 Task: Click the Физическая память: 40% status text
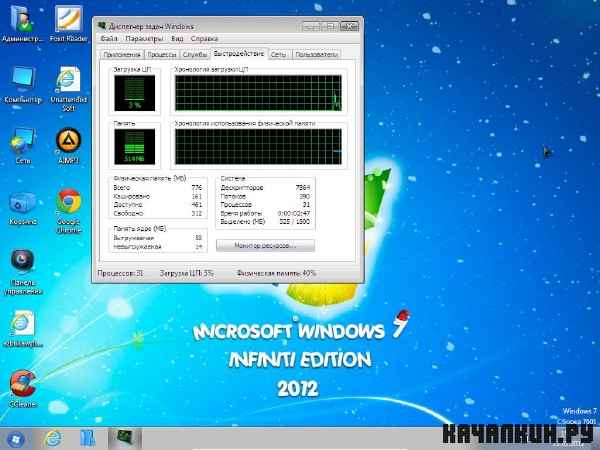tap(276, 273)
